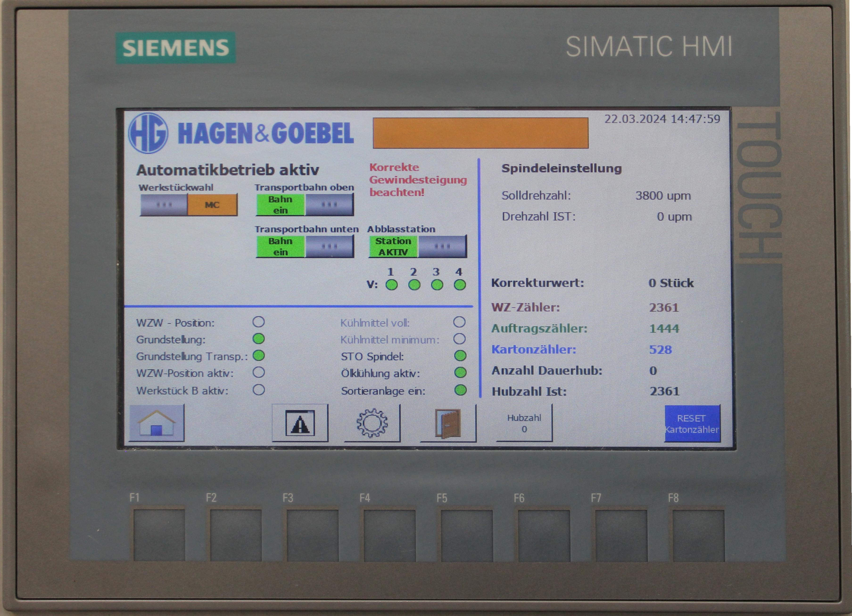Click Sortieranlage ein indicator lamp

460,390
